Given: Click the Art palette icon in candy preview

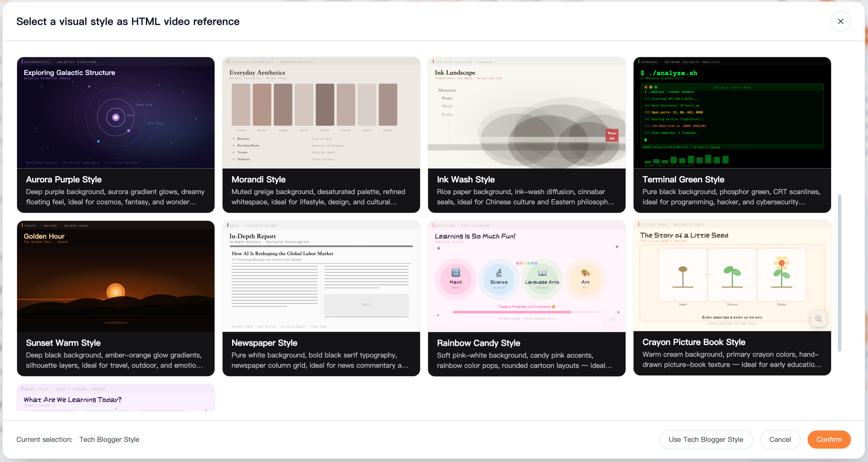Looking at the screenshot, I should coord(585,272).
